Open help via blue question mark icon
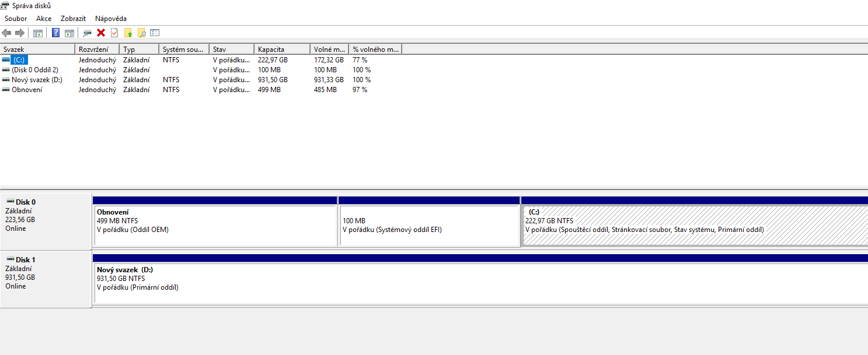Viewport: 868px width, 355px height. pos(56,33)
